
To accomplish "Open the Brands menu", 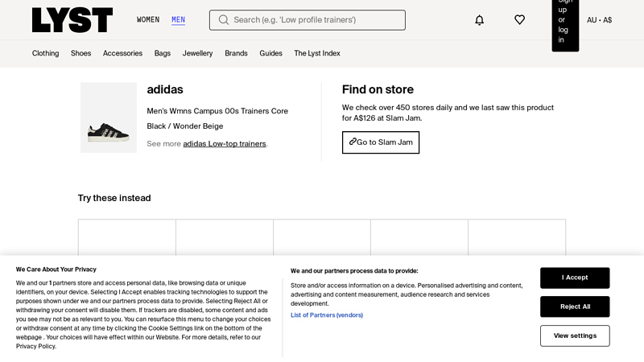I will tap(236, 53).
